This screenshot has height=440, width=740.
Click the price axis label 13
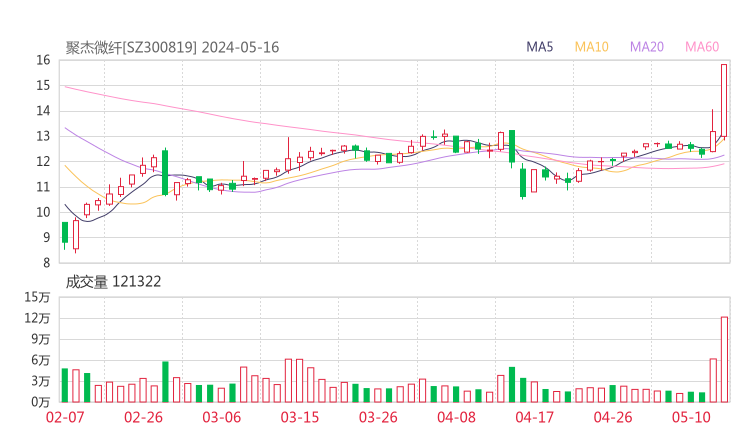[43, 136]
